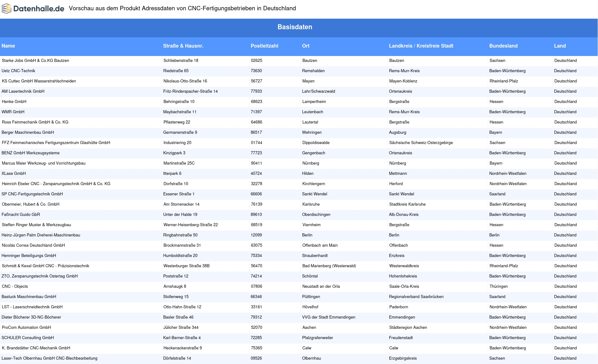This screenshot has height=364, width=598.
Task: Click the page title about CNC-Fertigungsbetrieben
Action: [183, 8]
